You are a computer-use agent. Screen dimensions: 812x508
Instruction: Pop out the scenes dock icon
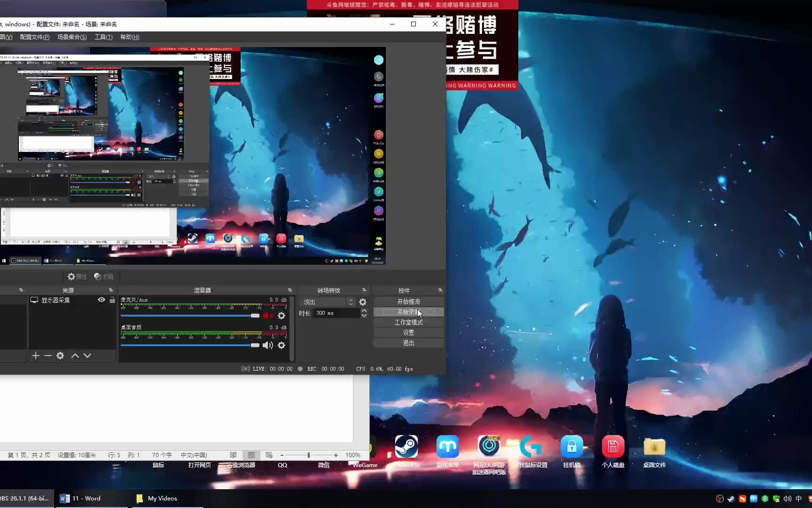[x=21, y=290]
